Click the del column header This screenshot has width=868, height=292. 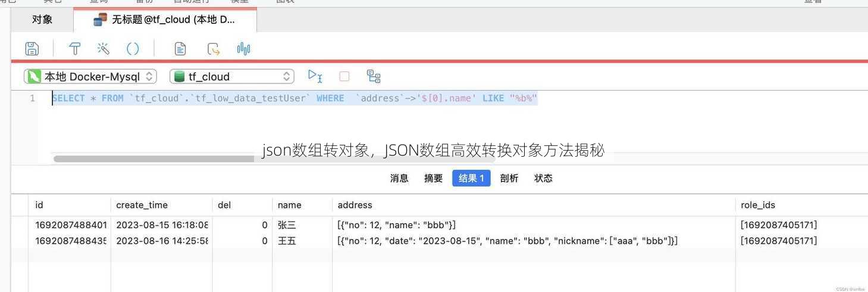[242, 205]
